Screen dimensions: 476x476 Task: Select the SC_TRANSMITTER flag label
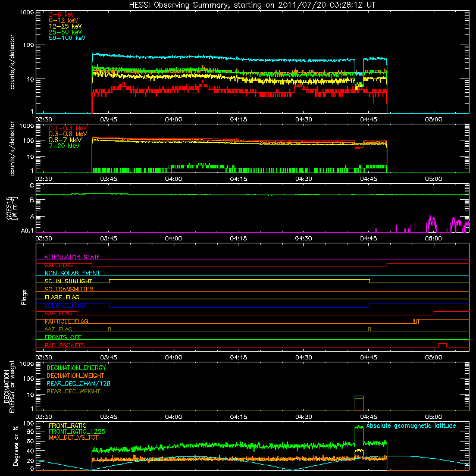[x=69, y=289]
